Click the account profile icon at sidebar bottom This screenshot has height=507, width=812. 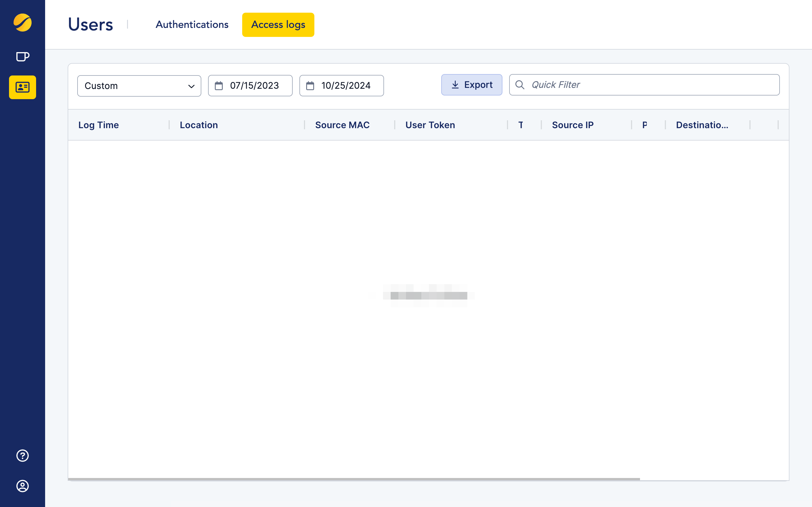click(x=22, y=486)
